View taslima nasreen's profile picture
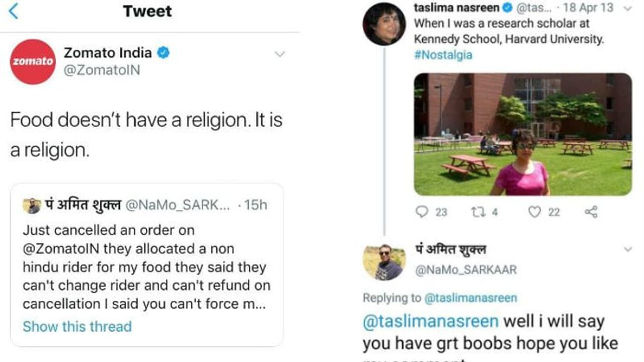The width and height of the screenshot is (644, 362). coord(384,24)
